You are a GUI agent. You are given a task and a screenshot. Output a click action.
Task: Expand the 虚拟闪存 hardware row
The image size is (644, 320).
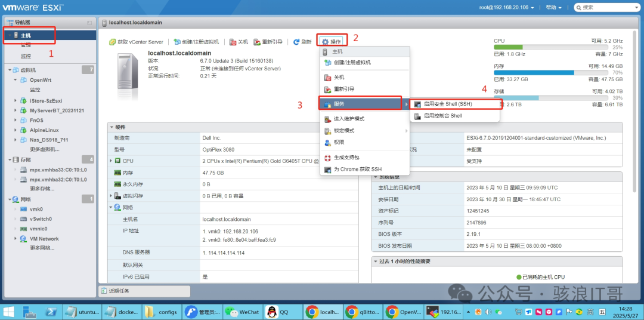pyautogui.click(x=111, y=196)
